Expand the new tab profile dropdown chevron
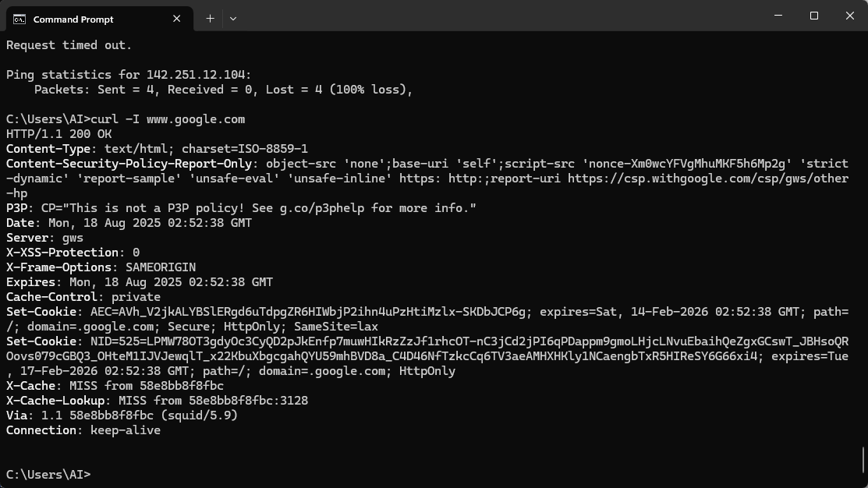868x488 pixels. tap(233, 19)
